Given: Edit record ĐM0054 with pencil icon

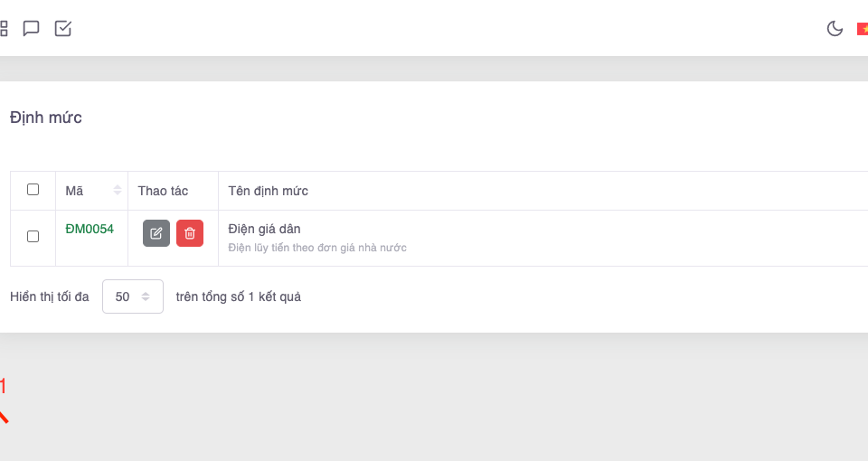Looking at the screenshot, I should [x=156, y=233].
